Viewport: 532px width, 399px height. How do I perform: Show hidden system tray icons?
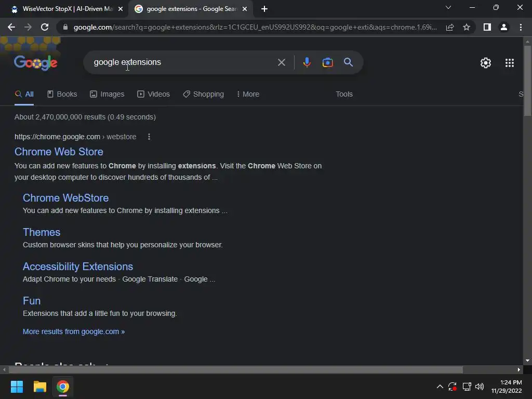click(440, 387)
